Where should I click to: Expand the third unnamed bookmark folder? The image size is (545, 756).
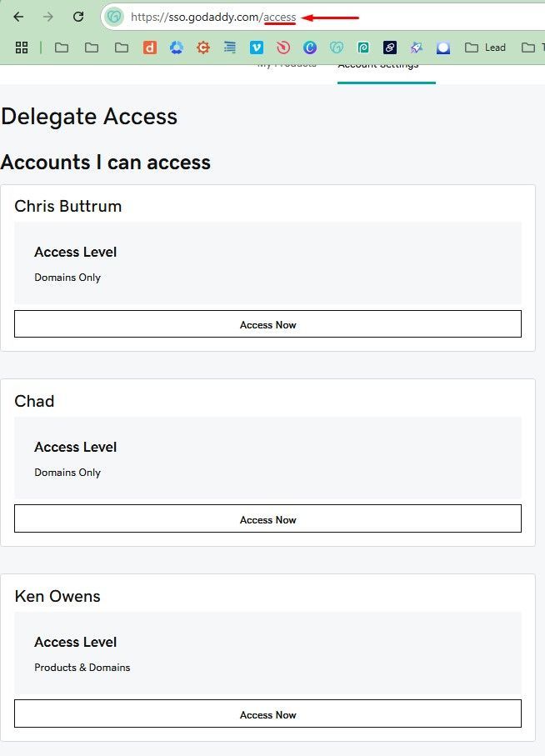122,48
